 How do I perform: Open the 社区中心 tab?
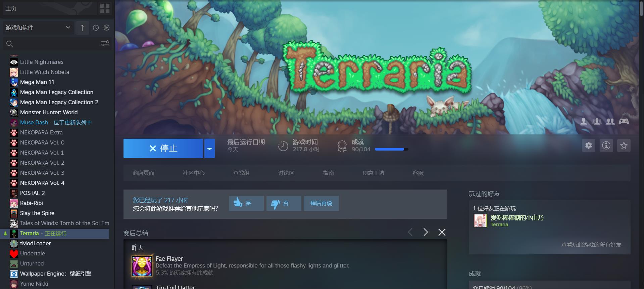coord(194,173)
